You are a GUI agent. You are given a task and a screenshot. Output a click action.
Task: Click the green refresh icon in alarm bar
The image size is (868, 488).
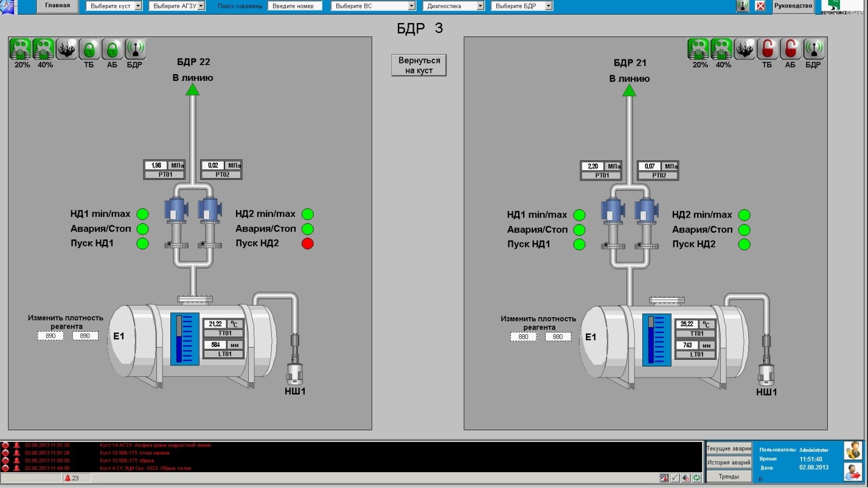(696, 478)
